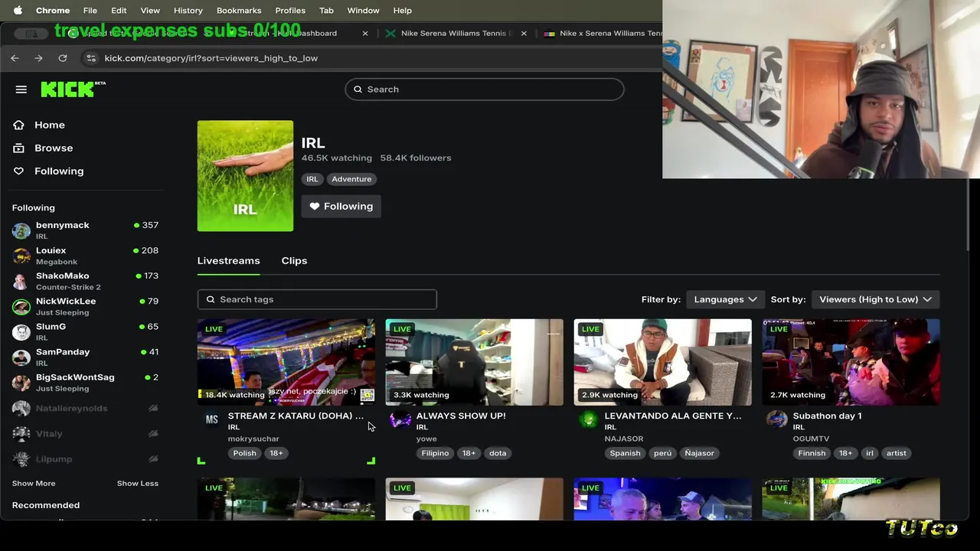Click the browser back arrow
980x551 pixels.
point(15,58)
